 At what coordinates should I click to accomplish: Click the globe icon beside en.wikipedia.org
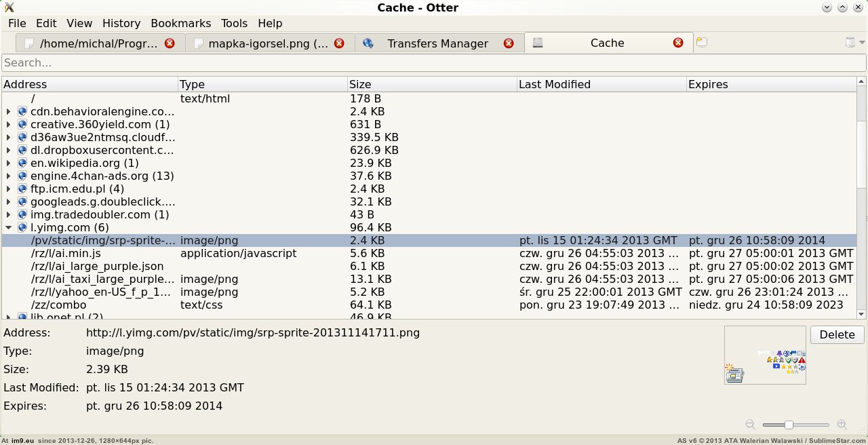click(x=22, y=163)
